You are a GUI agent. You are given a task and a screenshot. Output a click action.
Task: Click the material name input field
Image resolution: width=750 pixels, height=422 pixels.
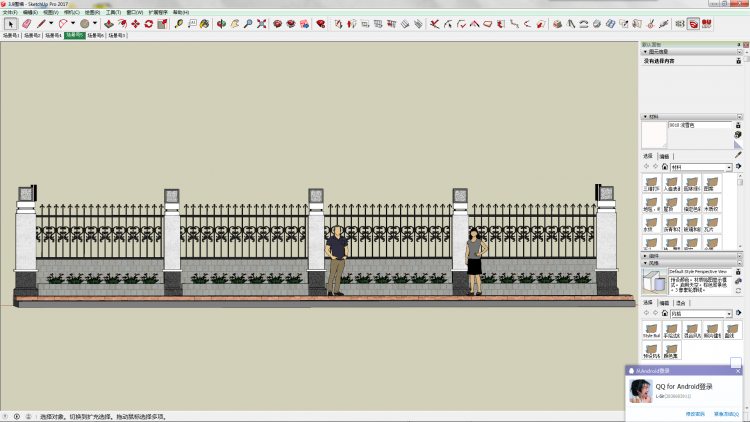tap(700, 125)
